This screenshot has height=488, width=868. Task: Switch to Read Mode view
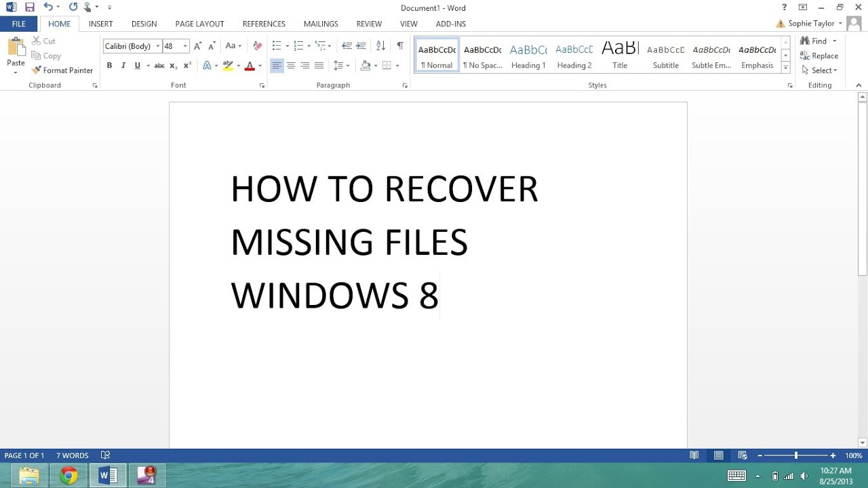click(x=694, y=455)
